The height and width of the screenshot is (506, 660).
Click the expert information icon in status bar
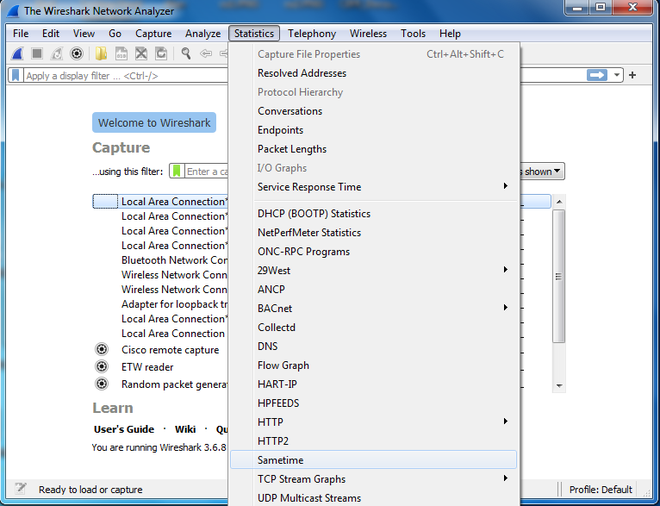coord(20,489)
